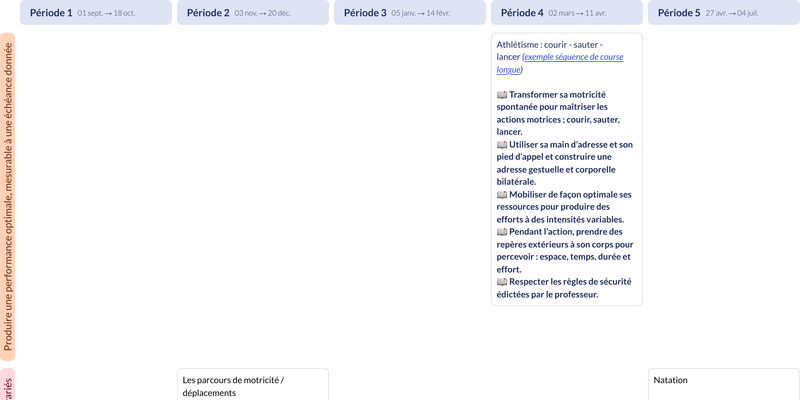Click the book icon before 'Mobiliser de façon optimale'
The width and height of the screenshot is (800, 400).
pos(502,195)
